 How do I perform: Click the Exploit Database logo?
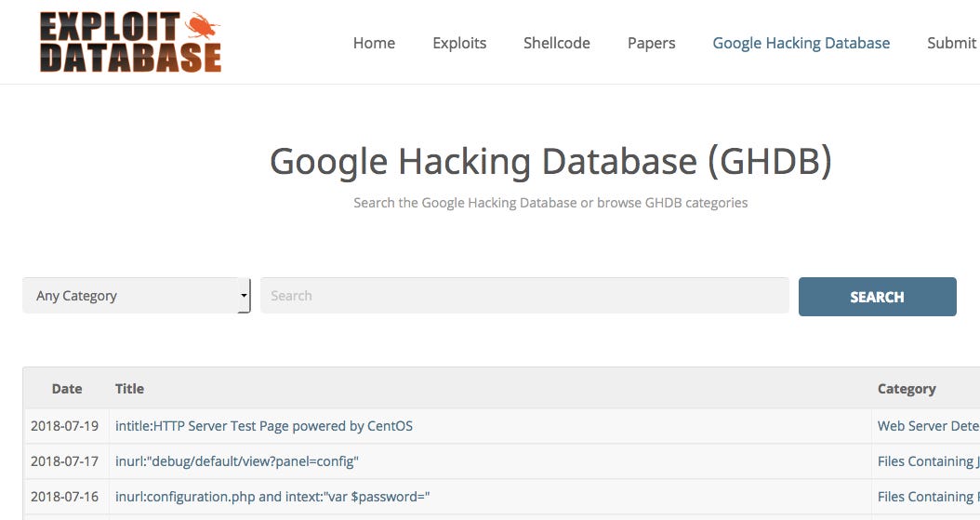130,42
